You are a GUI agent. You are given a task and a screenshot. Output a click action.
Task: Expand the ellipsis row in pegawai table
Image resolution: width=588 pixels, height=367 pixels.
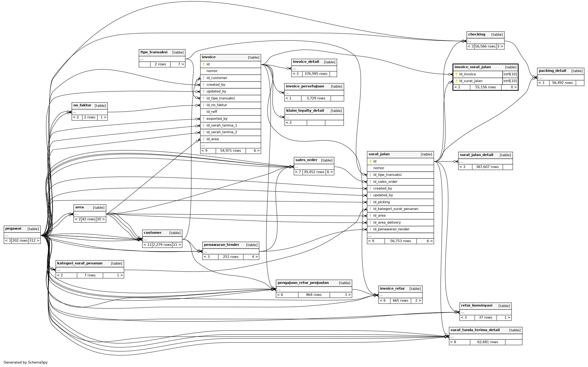coord(7,235)
